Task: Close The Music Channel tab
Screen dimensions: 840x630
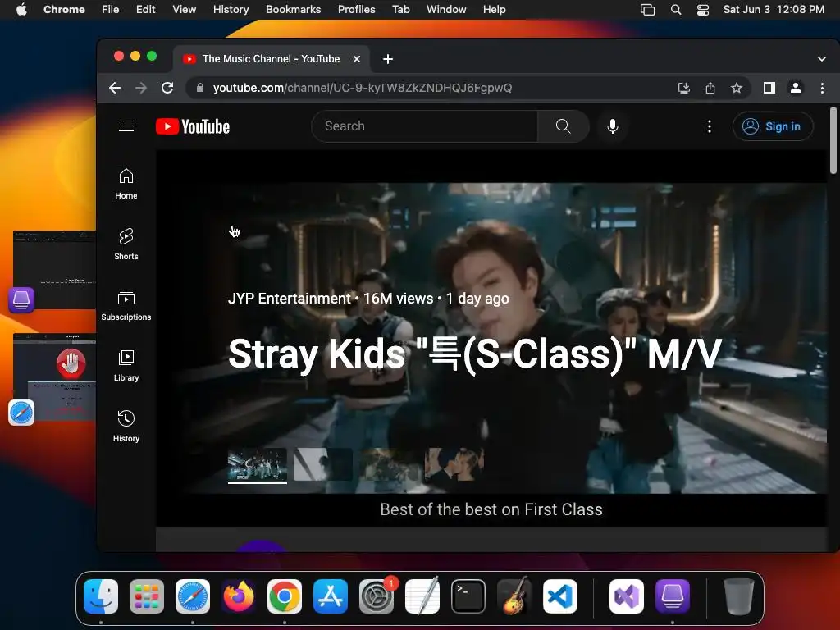Action: 356,59
